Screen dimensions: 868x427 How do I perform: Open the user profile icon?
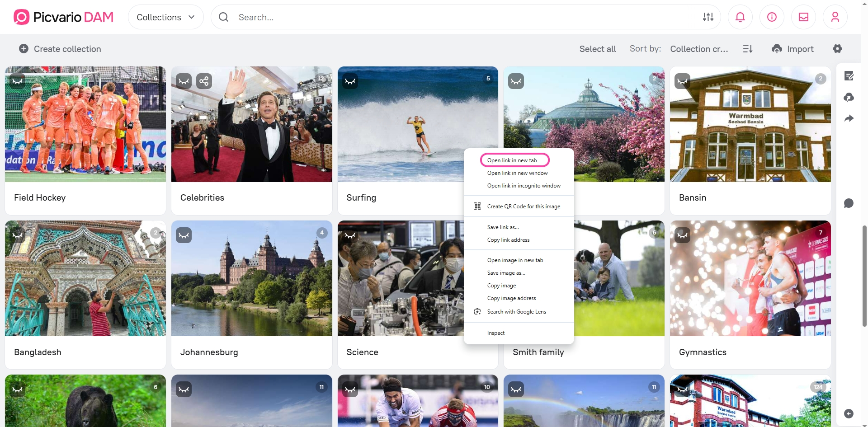[x=835, y=17]
